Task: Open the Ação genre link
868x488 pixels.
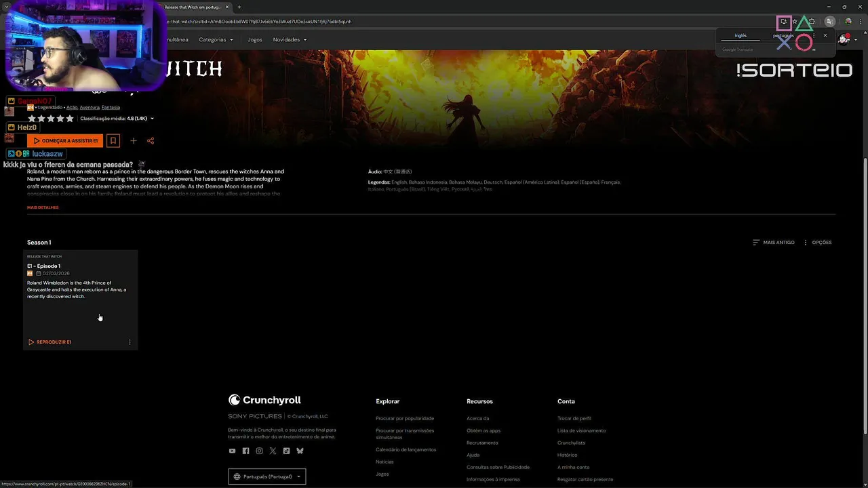Action: click(72, 107)
